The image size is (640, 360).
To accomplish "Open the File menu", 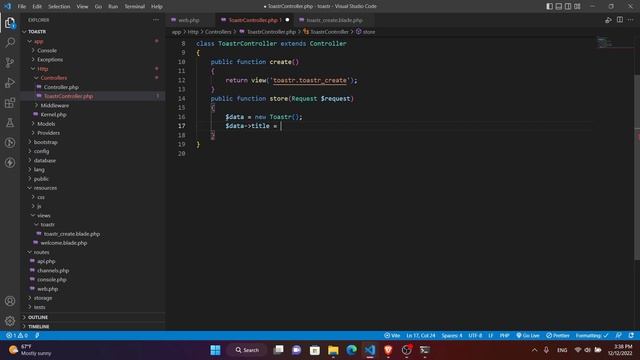I will point(22,7).
